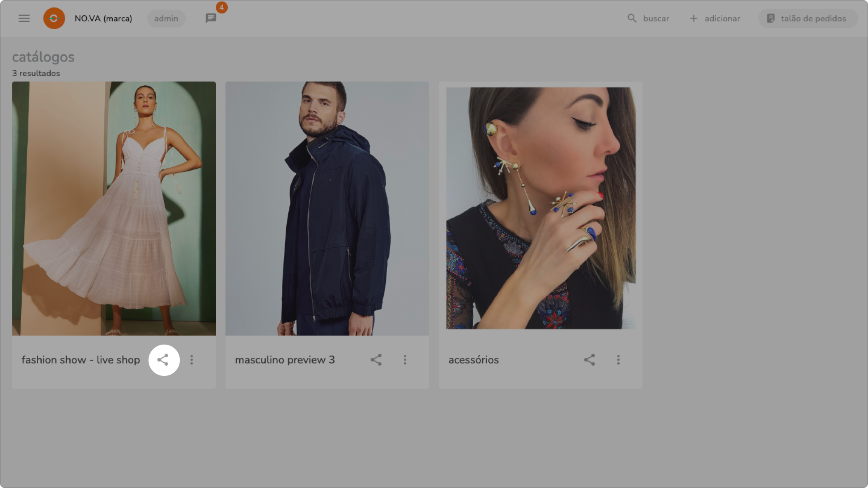Click the orange NO.VA brand logo
868x488 pixels.
54,18
